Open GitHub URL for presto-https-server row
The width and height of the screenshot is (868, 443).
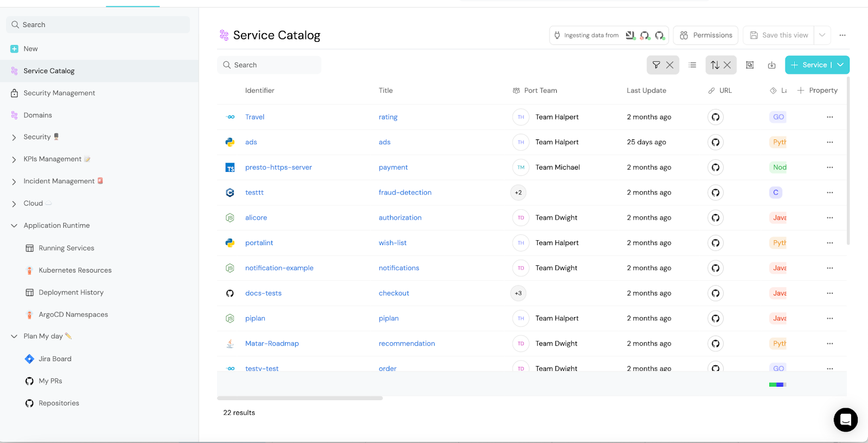pyautogui.click(x=716, y=168)
